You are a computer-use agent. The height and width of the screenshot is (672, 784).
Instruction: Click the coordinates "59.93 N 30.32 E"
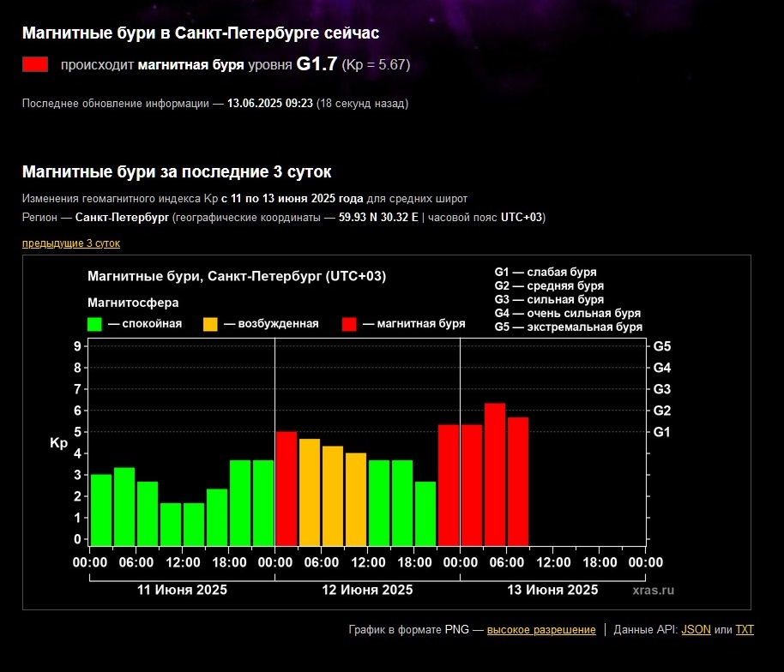pyautogui.click(x=378, y=218)
